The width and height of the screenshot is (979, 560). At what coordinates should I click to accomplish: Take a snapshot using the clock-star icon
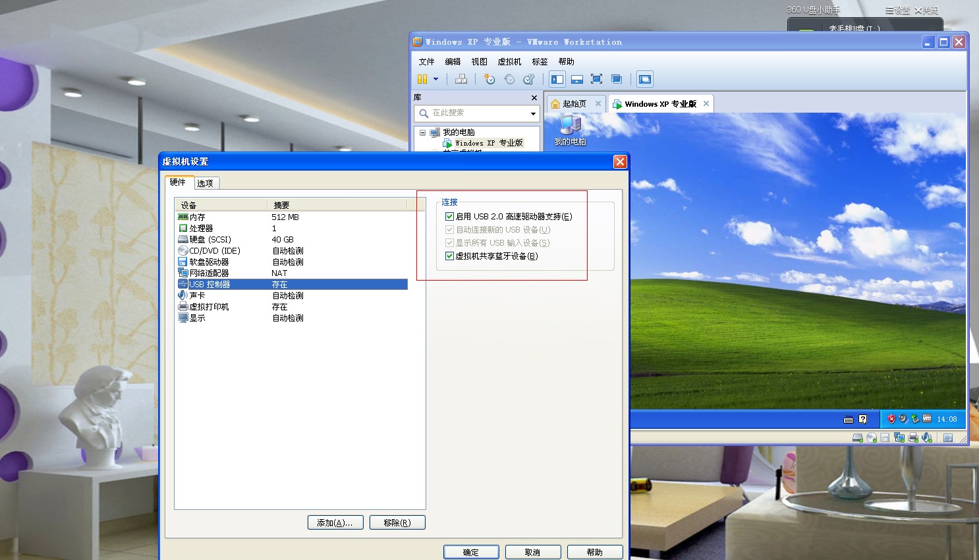(489, 79)
